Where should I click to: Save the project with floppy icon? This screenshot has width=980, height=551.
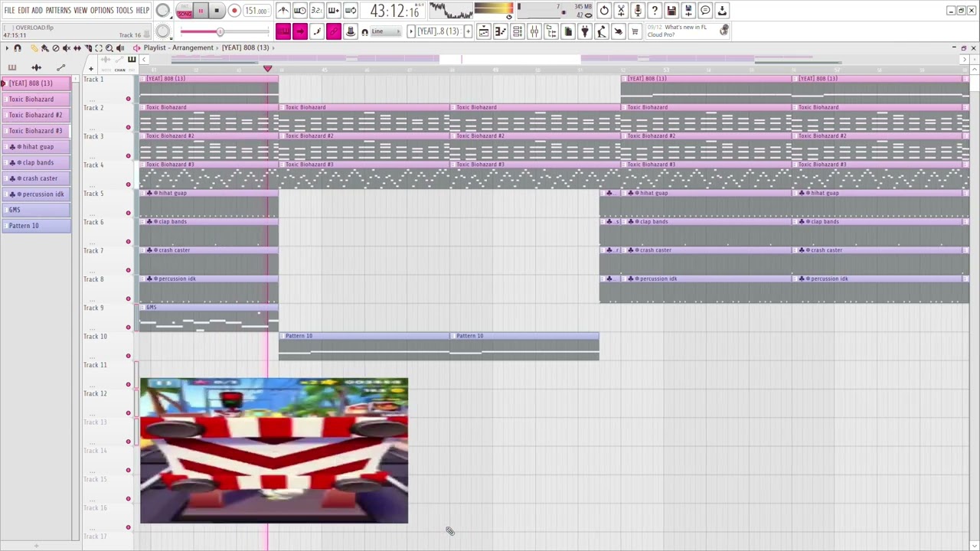(671, 11)
